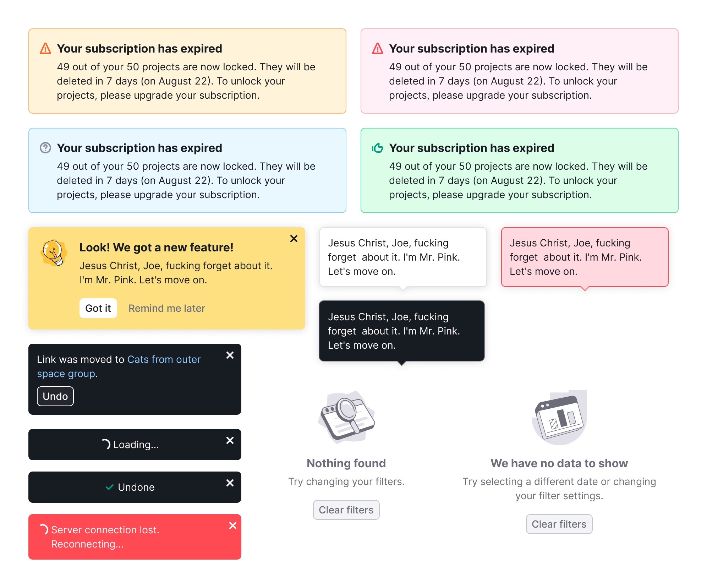This screenshot has height=588, width=707.
Task: Close the new feature yellow banner
Action: pos(294,239)
